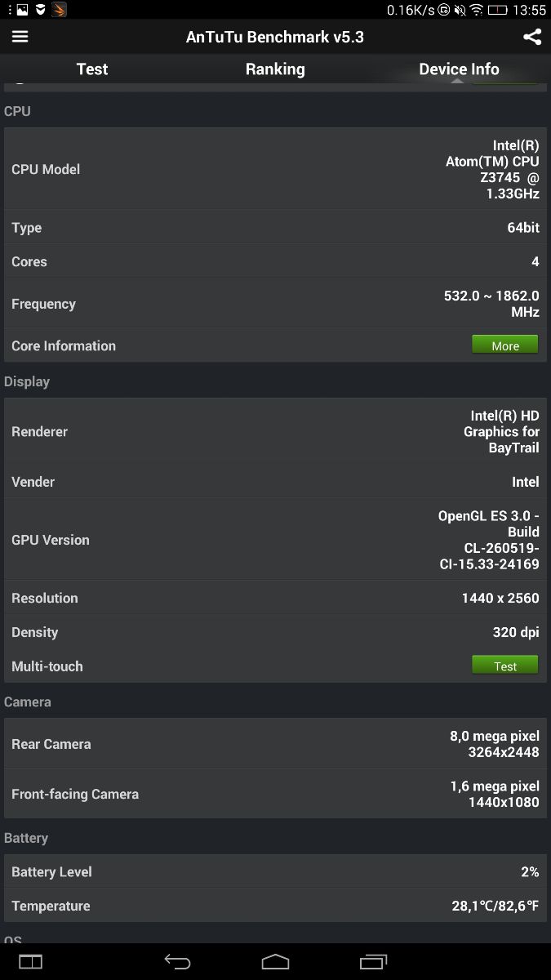Show more Core Information
This screenshot has height=980, width=551.
[505, 345]
